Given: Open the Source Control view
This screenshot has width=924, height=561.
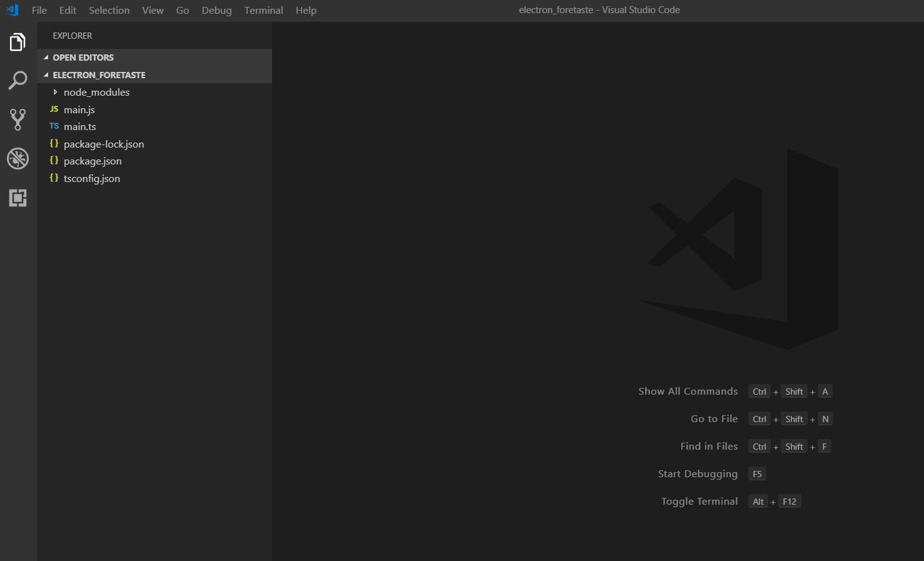Looking at the screenshot, I should 17,119.
